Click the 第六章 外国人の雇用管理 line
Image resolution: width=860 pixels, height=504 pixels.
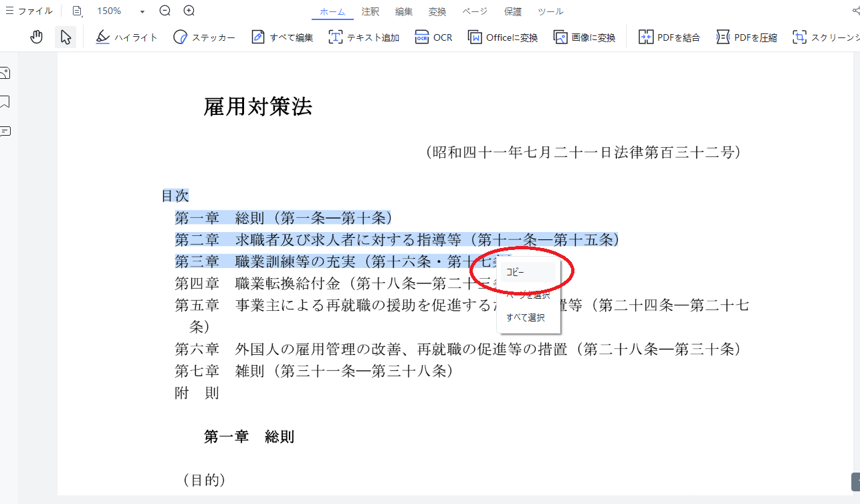[x=458, y=349]
